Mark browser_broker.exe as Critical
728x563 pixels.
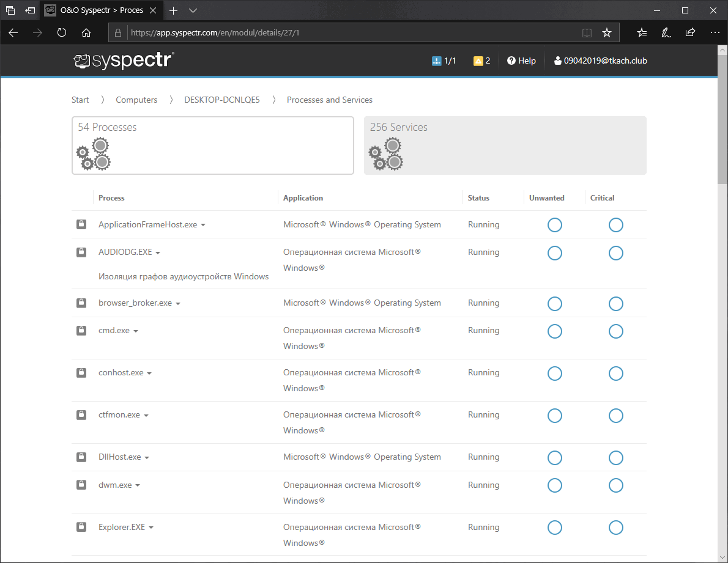615,304
